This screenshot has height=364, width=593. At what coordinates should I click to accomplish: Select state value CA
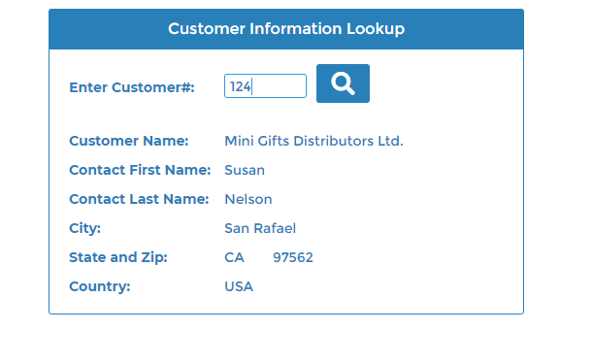click(x=234, y=257)
